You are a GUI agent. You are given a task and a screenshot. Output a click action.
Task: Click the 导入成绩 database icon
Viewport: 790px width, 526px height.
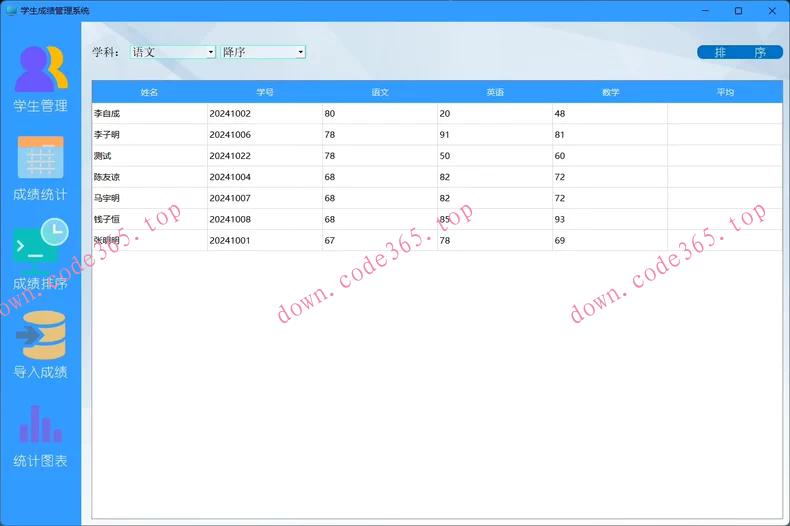point(40,336)
